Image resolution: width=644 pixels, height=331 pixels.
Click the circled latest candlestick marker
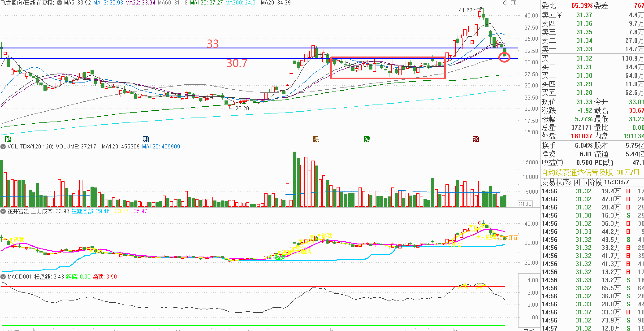point(504,57)
